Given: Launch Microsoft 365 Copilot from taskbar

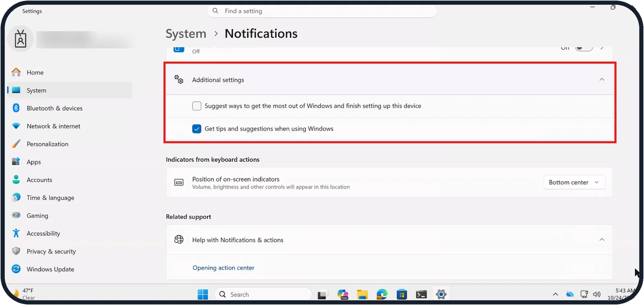Looking at the screenshot, I should 343,294.
